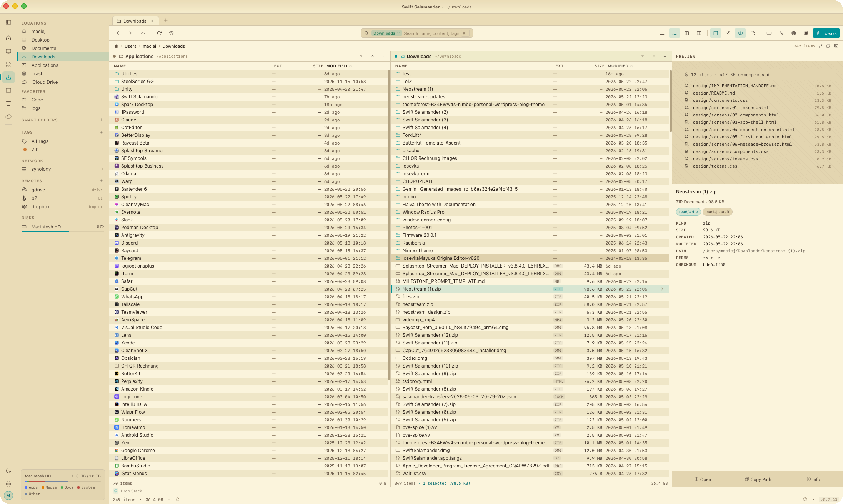Expand the synology network chevron
The image size is (843, 504).
(x=102, y=169)
